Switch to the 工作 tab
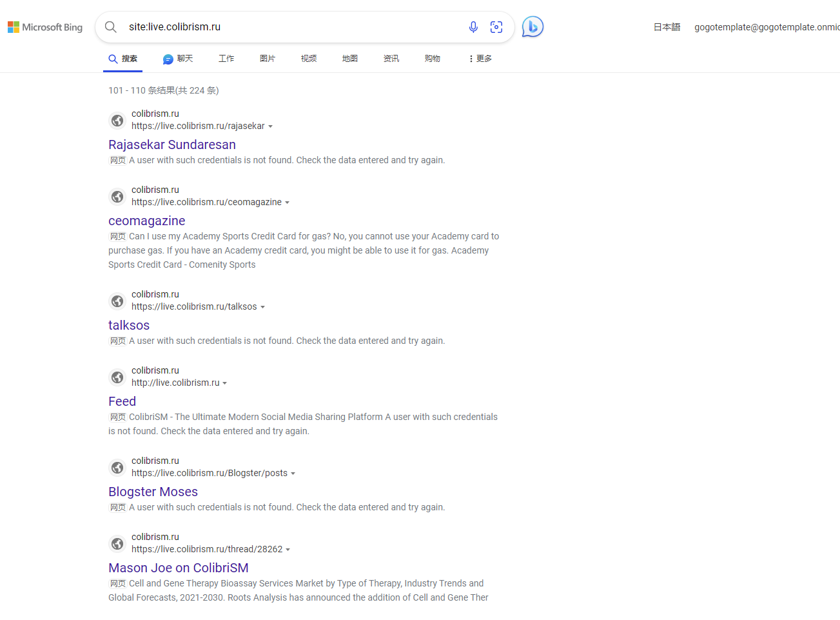The height and width of the screenshot is (620, 840). pos(226,59)
